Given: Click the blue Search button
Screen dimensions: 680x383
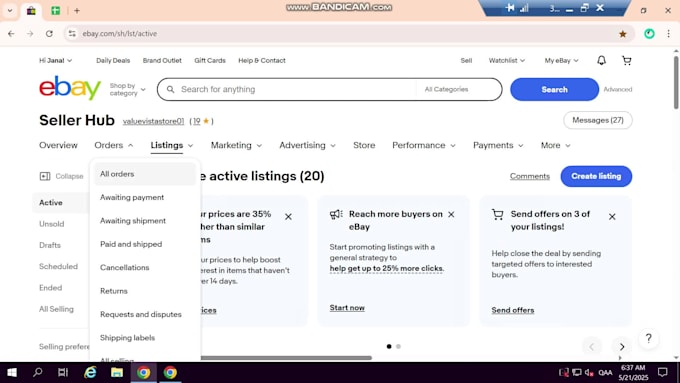Looking at the screenshot, I should (x=554, y=89).
